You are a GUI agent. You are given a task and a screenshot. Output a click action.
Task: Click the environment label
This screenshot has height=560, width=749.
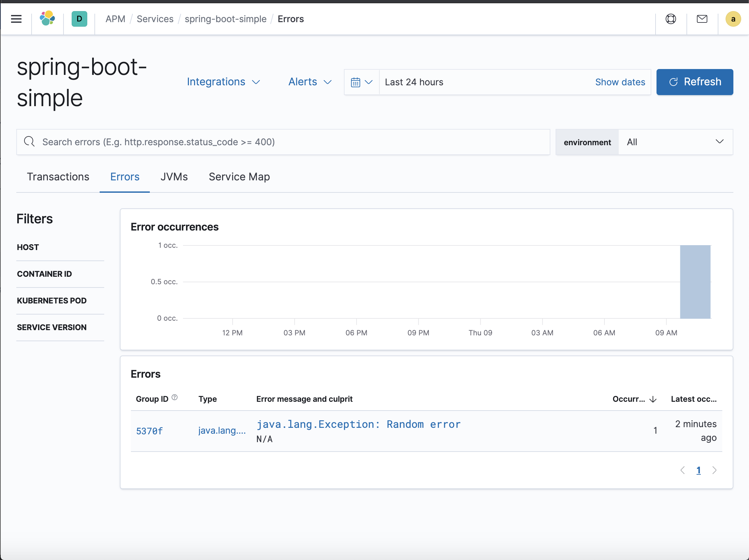(x=587, y=142)
